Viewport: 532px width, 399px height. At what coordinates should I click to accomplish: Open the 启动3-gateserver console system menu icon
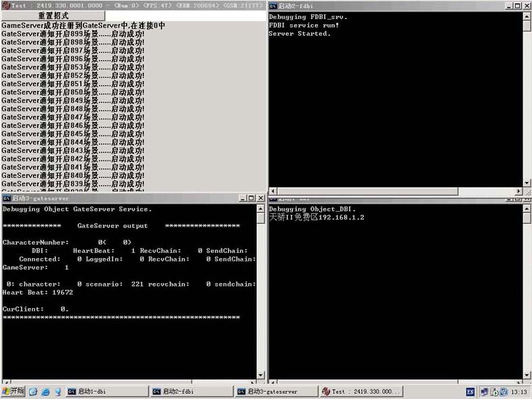pyautogui.click(x=6, y=198)
